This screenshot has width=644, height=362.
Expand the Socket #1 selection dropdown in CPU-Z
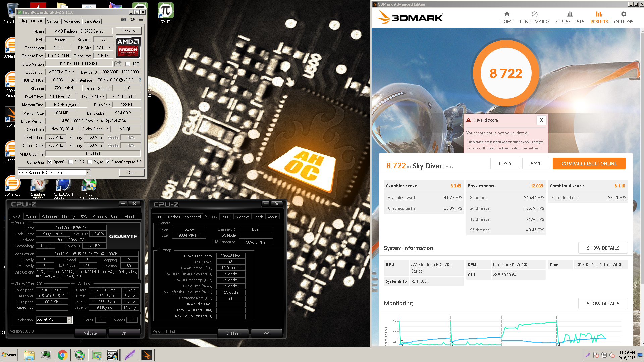[69, 320]
